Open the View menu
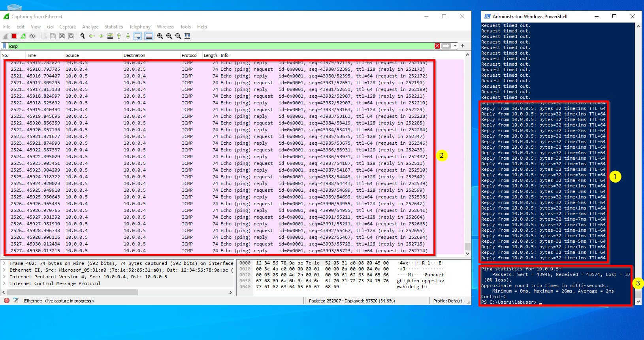Viewport: 644px width, 340px height. pyautogui.click(x=36, y=27)
